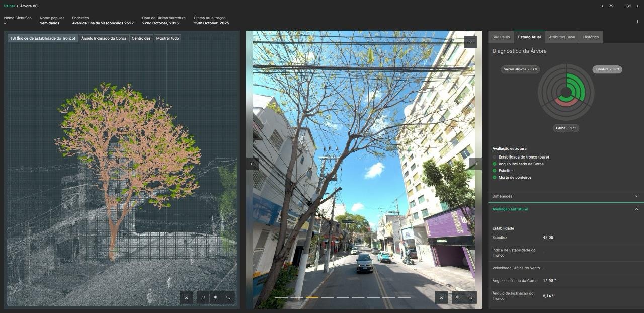Toggle Ângulo Inclinado da Coroa view
644x313 pixels.
104,38
